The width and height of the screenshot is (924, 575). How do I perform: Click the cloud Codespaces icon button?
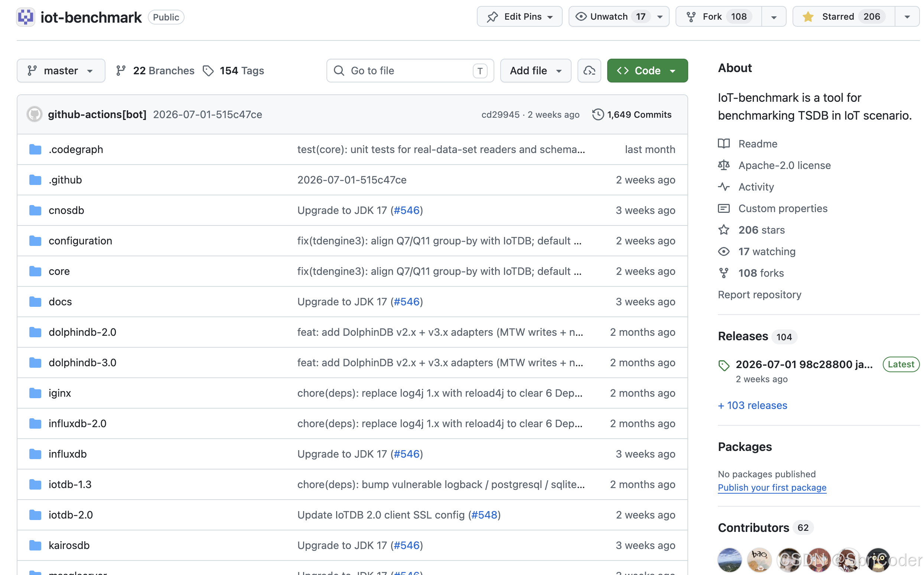pos(590,71)
